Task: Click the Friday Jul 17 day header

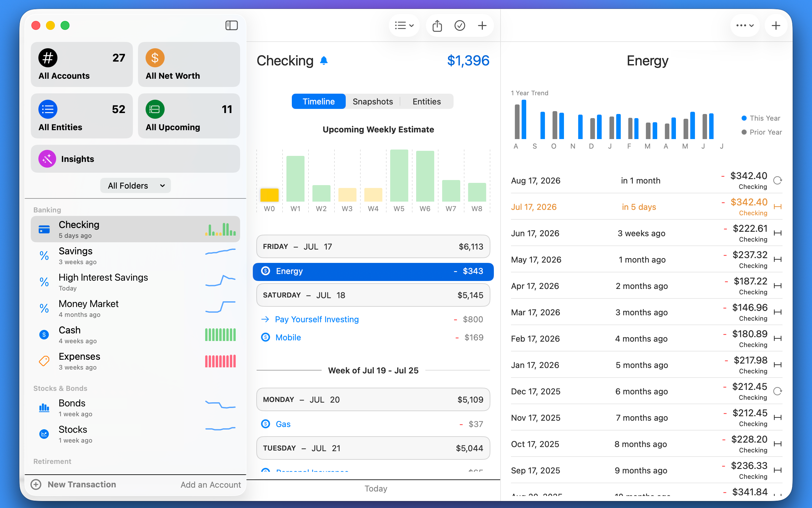Action: click(373, 247)
